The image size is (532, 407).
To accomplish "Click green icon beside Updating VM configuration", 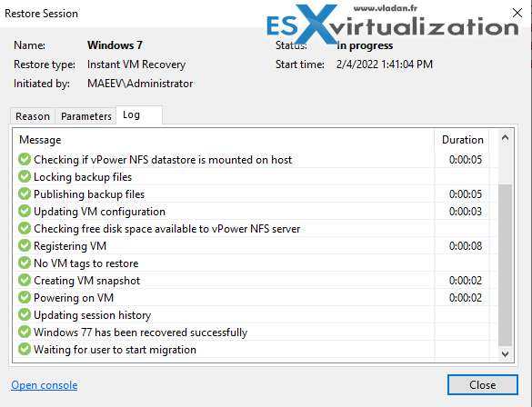I will (25, 211).
